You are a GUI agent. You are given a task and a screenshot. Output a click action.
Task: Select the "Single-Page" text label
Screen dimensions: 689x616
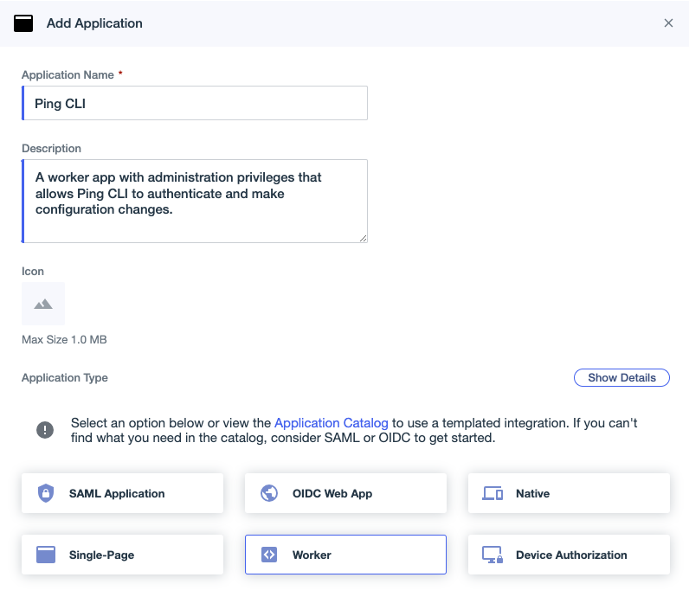click(x=101, y=555)
